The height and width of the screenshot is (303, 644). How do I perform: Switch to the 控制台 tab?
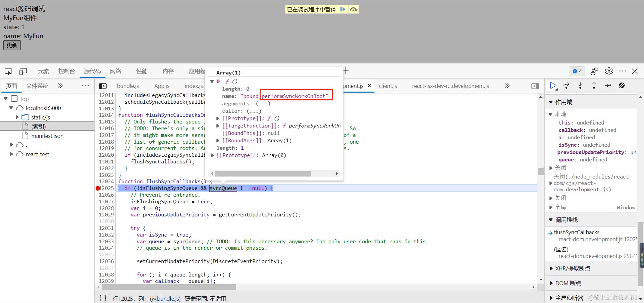click(67, 71)
